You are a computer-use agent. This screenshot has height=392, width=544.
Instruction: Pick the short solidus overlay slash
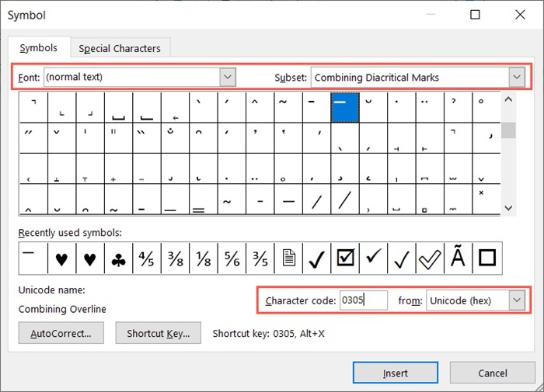pos(316,199)
